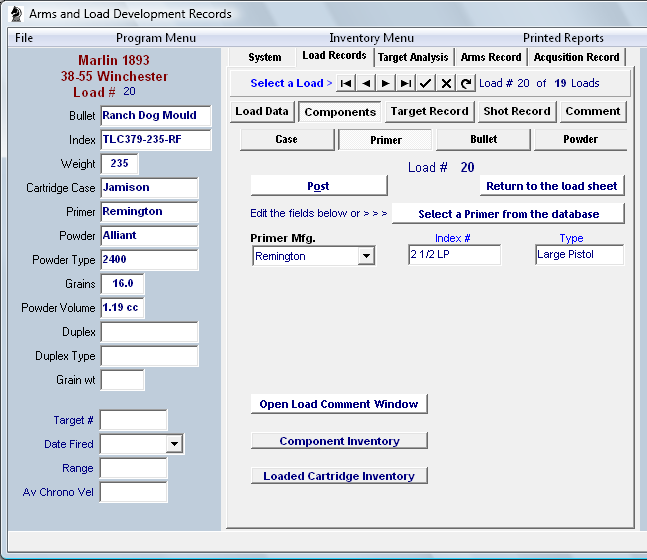Switch to the Target Analysis tab
Screen dimensions: 647x560
click(x=413, y=57)
